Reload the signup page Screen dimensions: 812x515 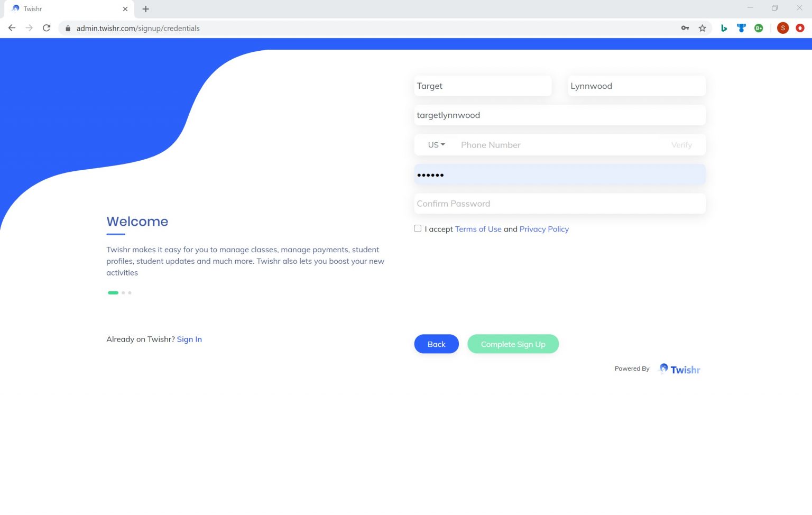click(47, 28)
